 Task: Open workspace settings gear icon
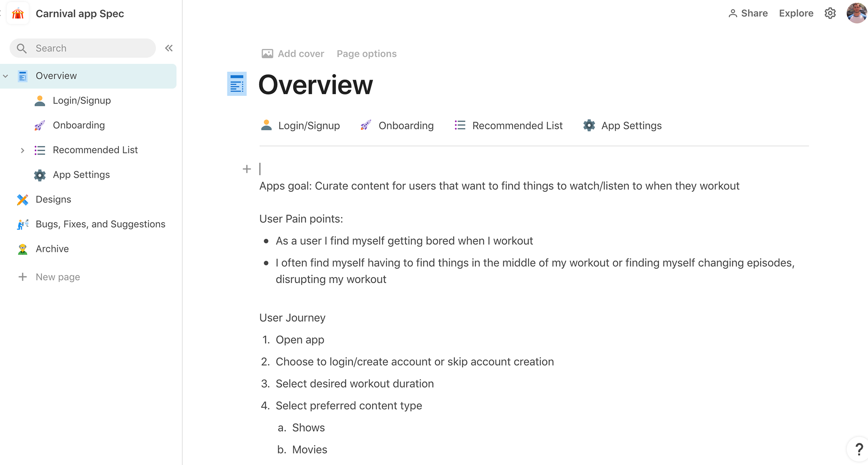click(830, 14)
